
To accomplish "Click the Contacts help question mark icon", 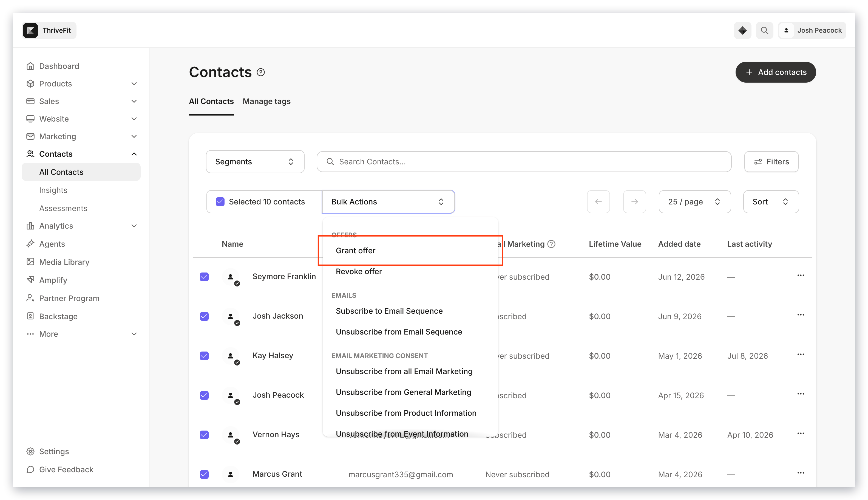I will click(x=260, y=72).
